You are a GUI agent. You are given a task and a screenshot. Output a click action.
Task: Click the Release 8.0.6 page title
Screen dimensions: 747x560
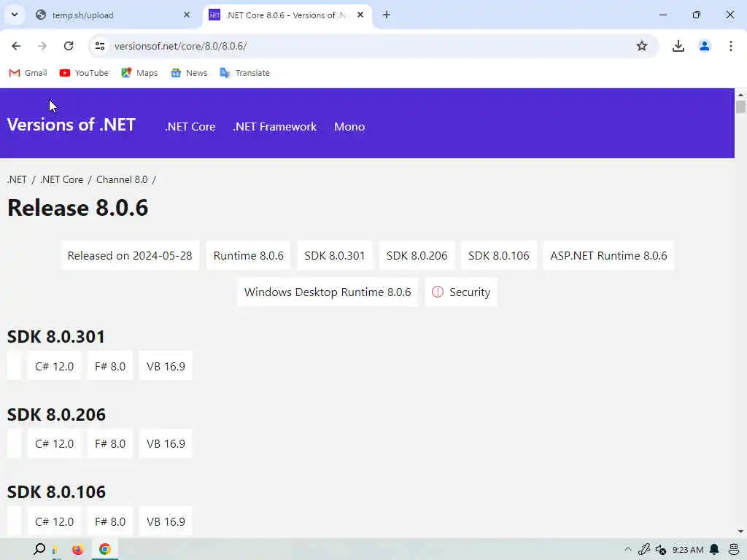click(x=77, y=208)
